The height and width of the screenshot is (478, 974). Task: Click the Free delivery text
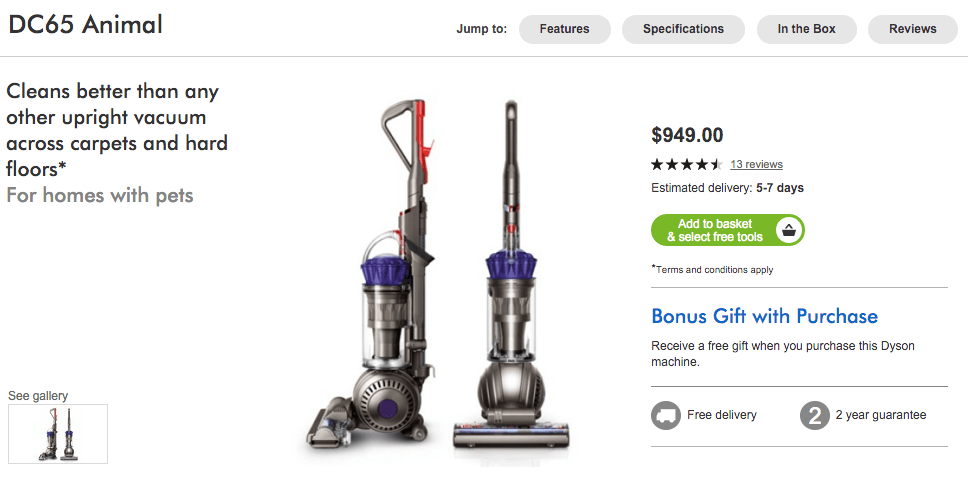click(x=722, y=415)
